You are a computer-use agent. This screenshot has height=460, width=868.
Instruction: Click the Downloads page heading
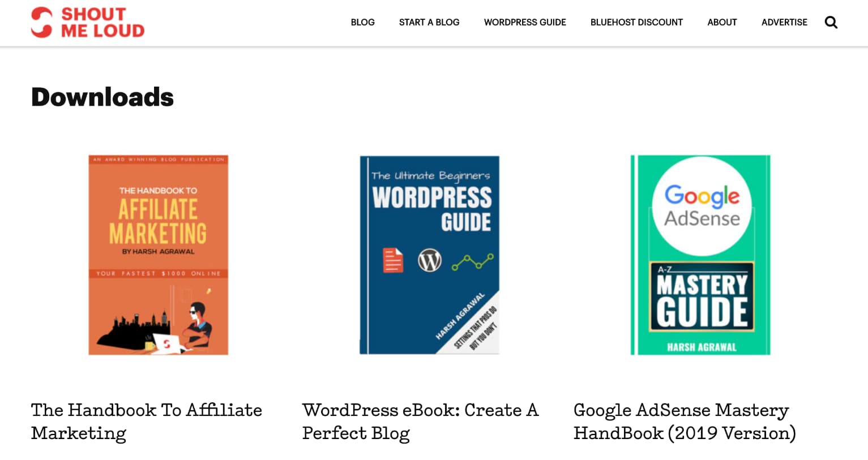click(102, 96)
